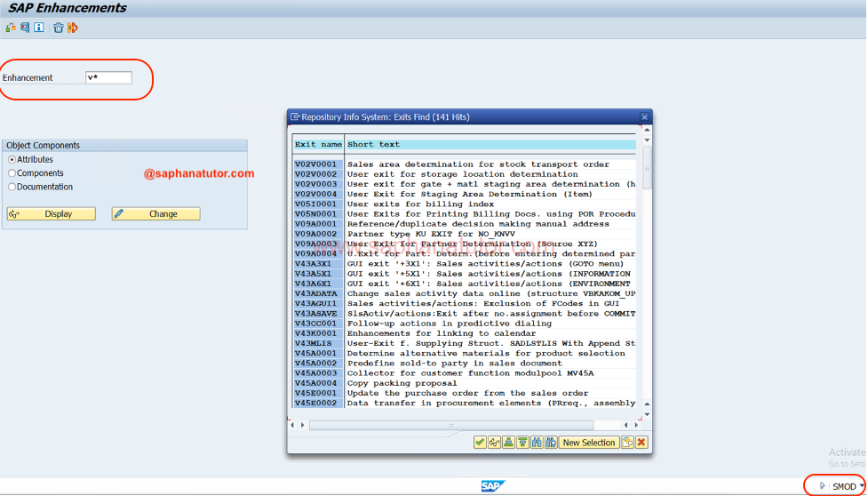Screen dimensions: 868x496
Task: Select exit V43ADATA in the list
Action: 315,294
